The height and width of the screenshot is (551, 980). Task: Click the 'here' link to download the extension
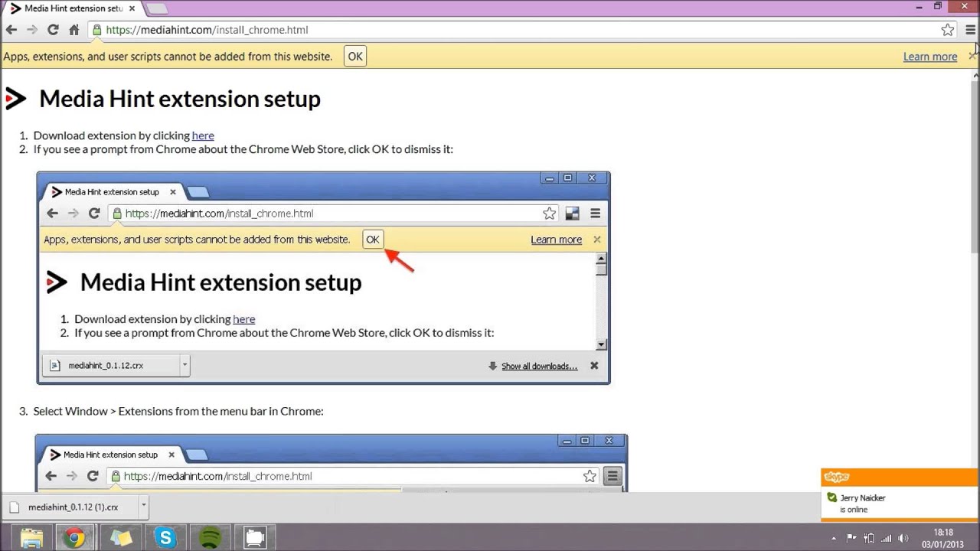pyautogui.click(x=203, y=135)
